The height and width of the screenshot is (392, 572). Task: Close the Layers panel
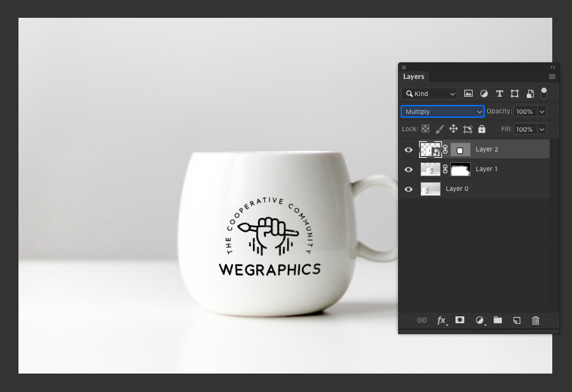(404, 67)
